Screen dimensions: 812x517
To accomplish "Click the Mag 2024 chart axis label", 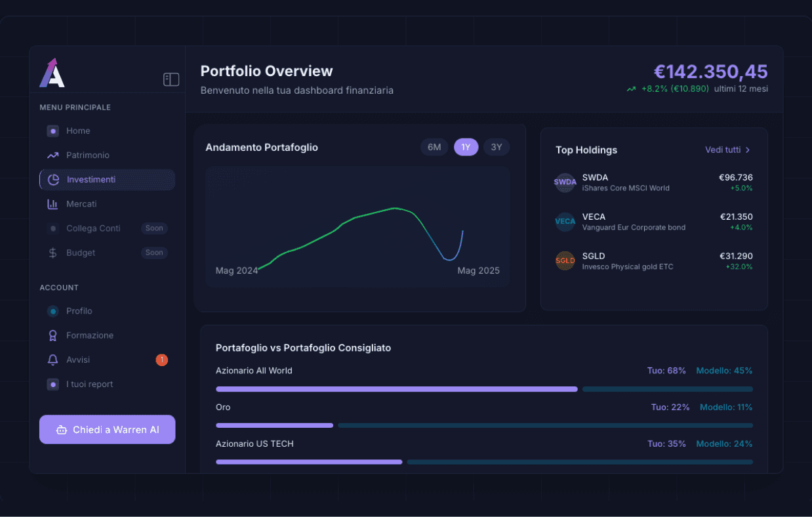I will point(237,271).
